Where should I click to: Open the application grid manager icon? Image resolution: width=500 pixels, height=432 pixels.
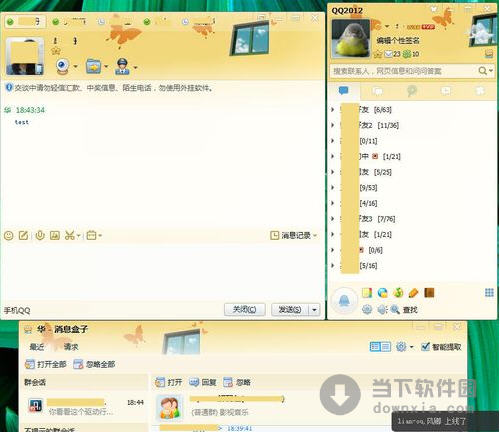click(489, 293)
